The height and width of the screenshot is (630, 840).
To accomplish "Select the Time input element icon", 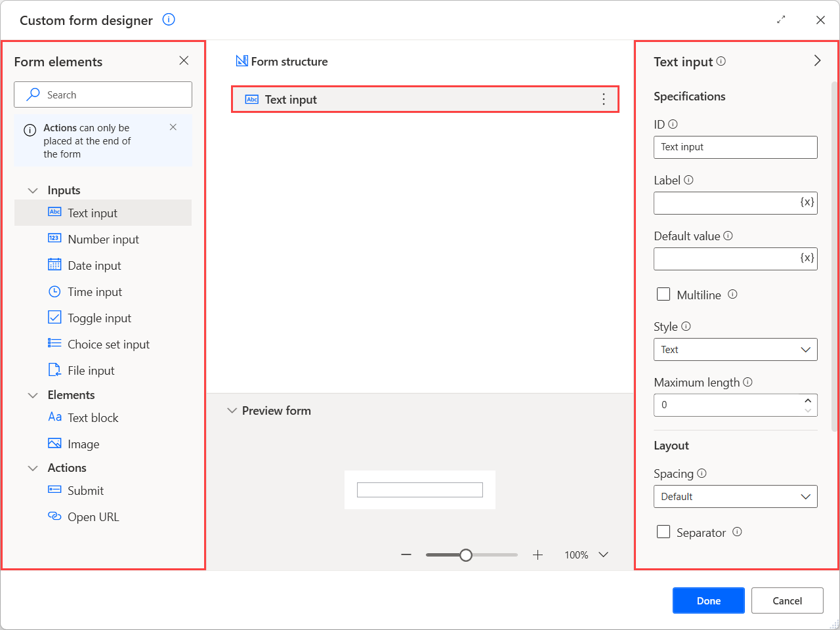I will coord(54,291).
